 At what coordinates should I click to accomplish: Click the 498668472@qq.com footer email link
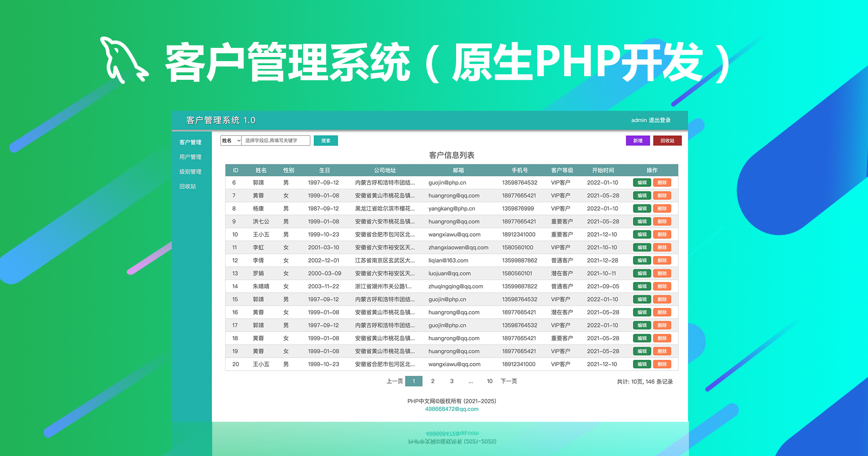coord(452,409)
